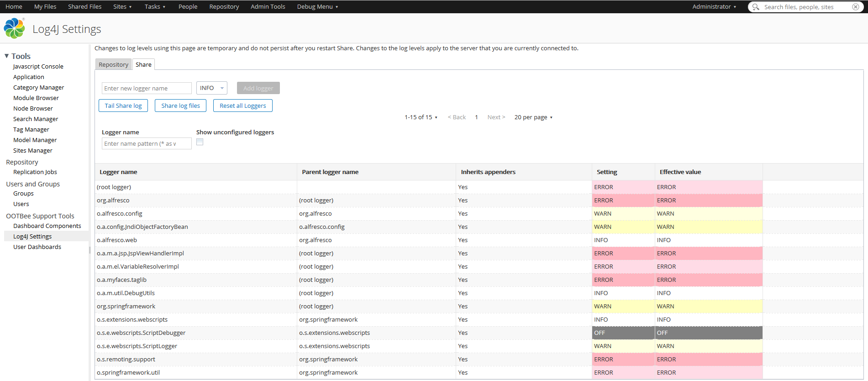Open Replication Jobs in sidebar
Viewport: 868px width, 381px height.
(x=35, y=172)
